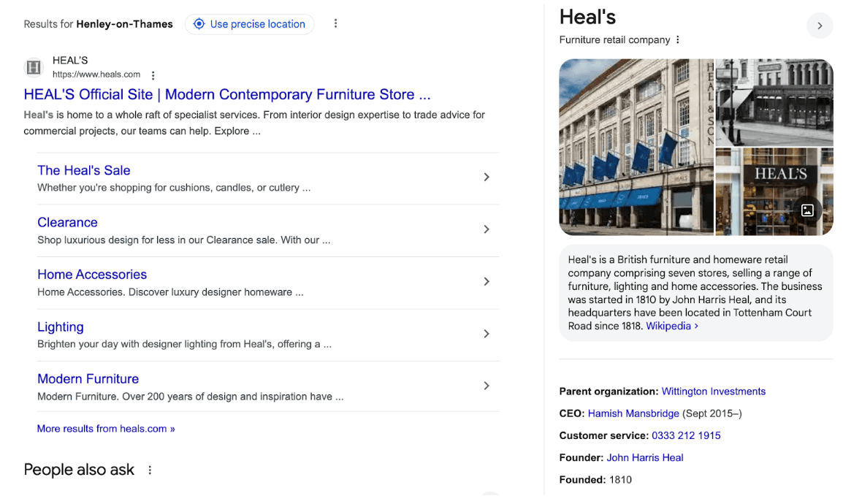Expand the Lighting sitelink
The height and width of the screenshot is (504, 862).
click(x=487, y=333)
